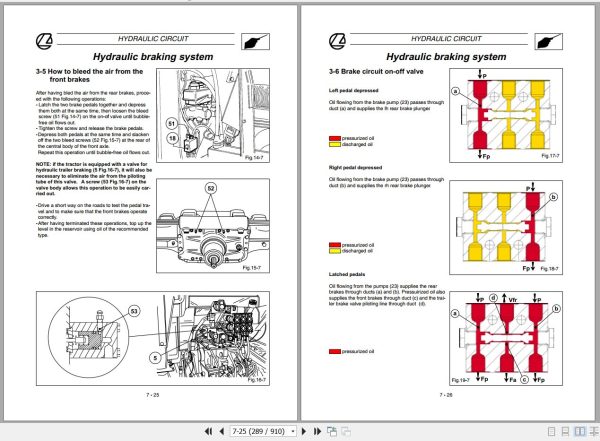Click 'Hydraulic braking system' title on left page
Screen dimensions: 600x441
pyautogui.click(x=153, y=57)
